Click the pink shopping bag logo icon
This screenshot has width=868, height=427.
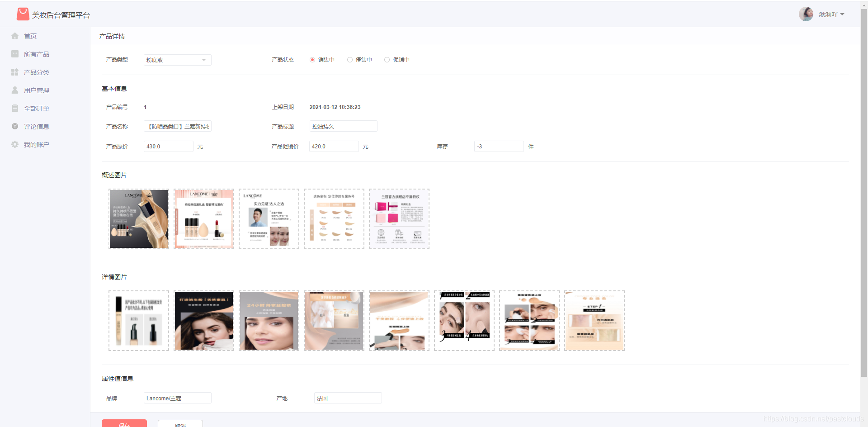[23, 14]
